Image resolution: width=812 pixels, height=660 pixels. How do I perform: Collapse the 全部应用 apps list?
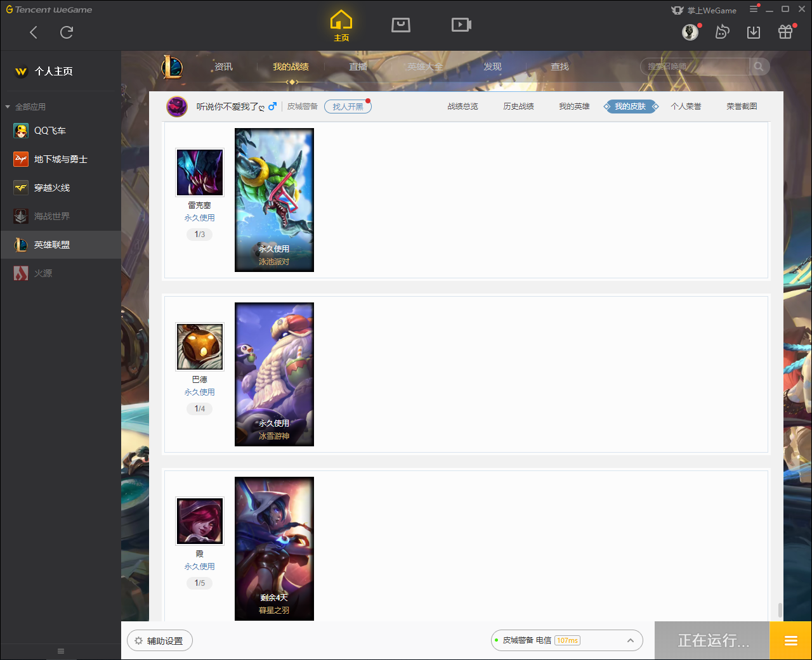tap(25, 107)
